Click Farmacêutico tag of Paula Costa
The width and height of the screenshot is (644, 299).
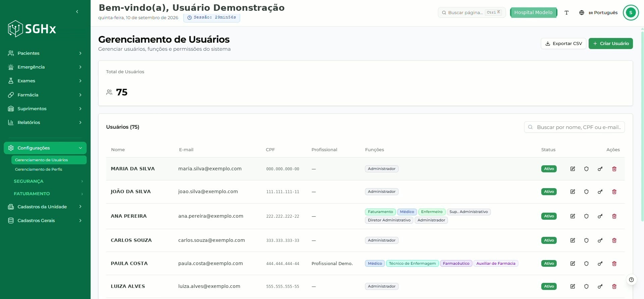[x=456, y=263]
